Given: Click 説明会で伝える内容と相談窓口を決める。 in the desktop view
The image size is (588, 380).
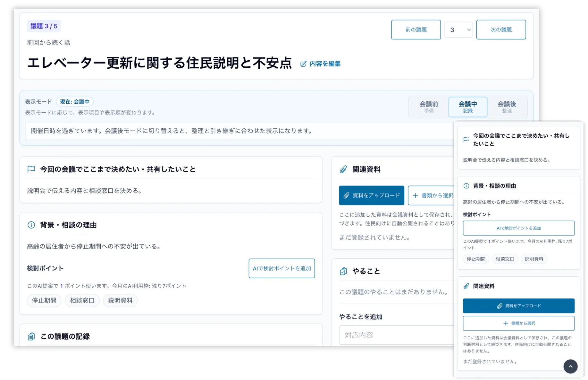Looking at the screenshot, I should 85,191.
